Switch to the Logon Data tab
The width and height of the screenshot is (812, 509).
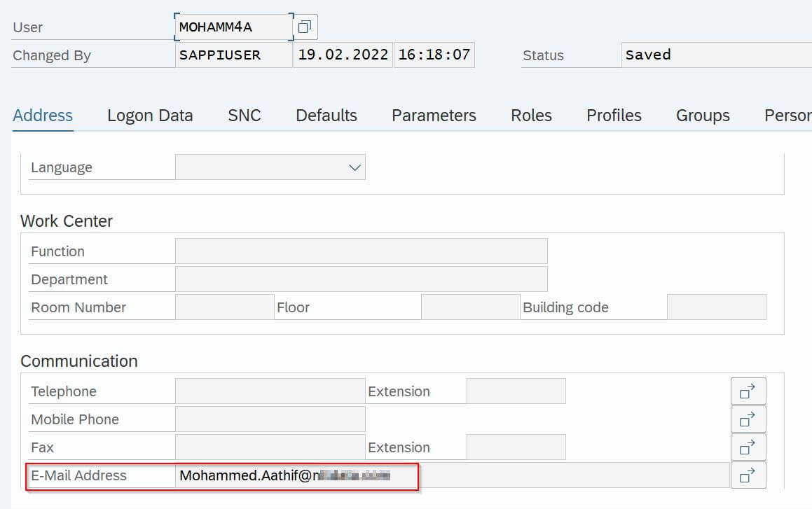(x=150, y=116)
